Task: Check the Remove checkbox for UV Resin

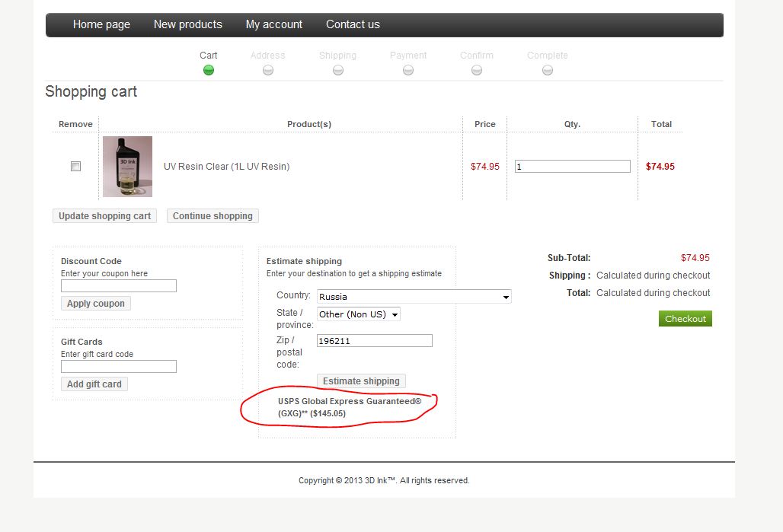Action: (x=75, y=167)
